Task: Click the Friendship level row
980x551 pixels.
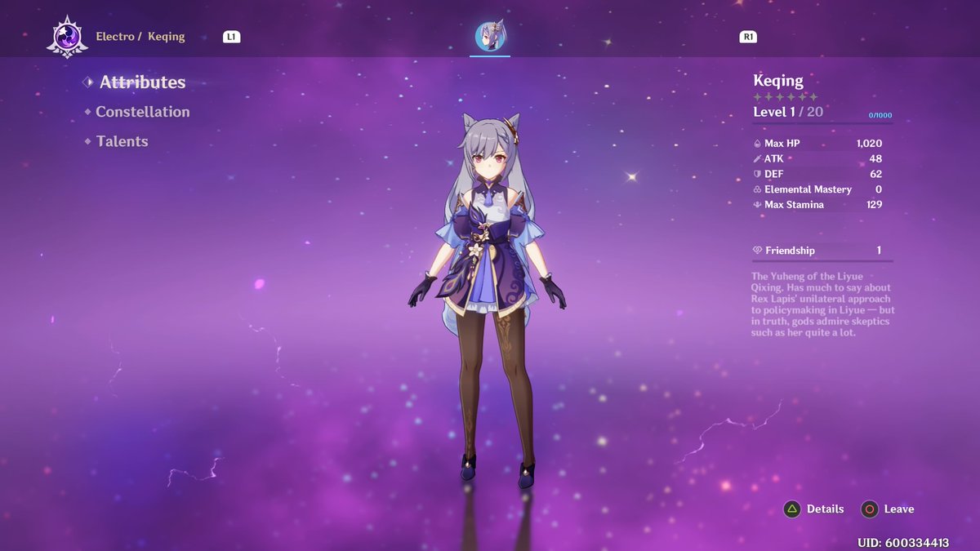Action: click(x=822, y=251)
